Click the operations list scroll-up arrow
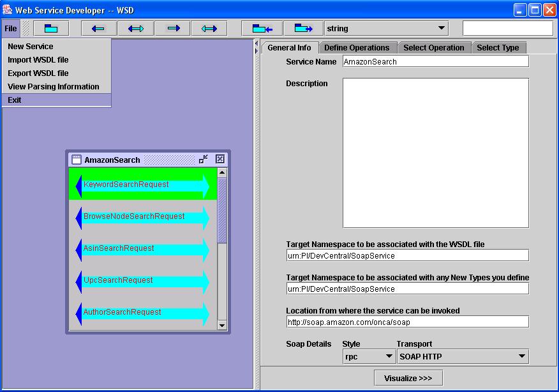 221,173
